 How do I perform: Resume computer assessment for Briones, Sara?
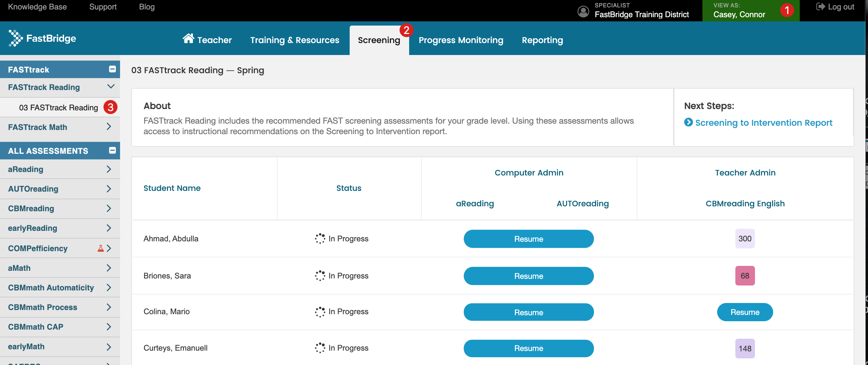point(528,276)
